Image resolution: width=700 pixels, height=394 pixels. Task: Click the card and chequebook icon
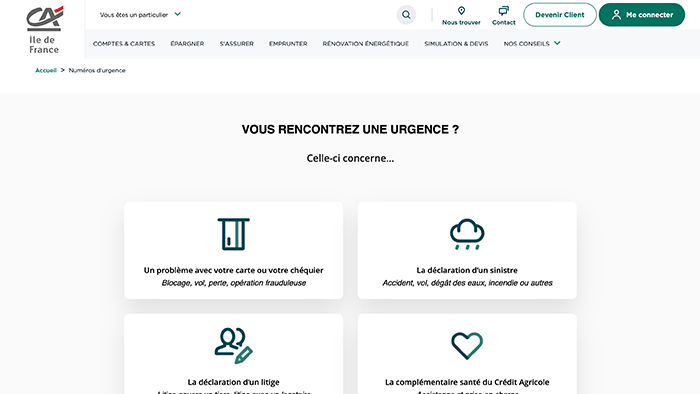[233, 234]
